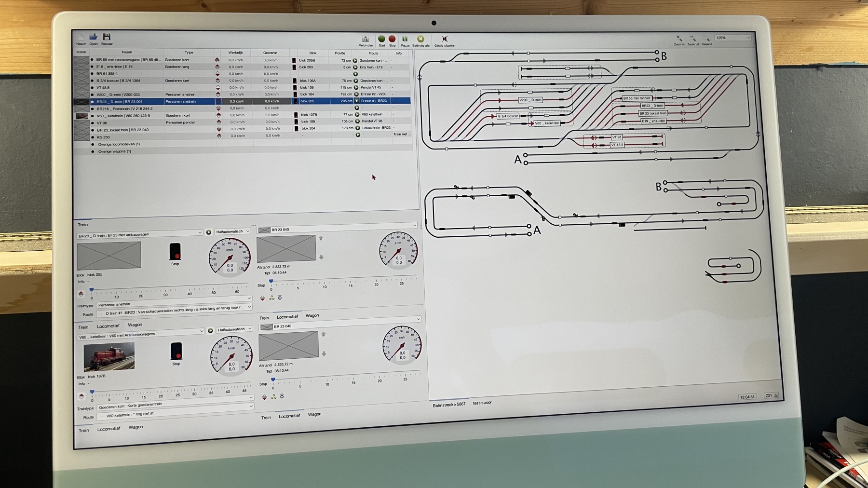The height and width of the screenshot is (488, 868).
Task: Switch to bottom-left Trein tab
Action: (x=84, y=430)
